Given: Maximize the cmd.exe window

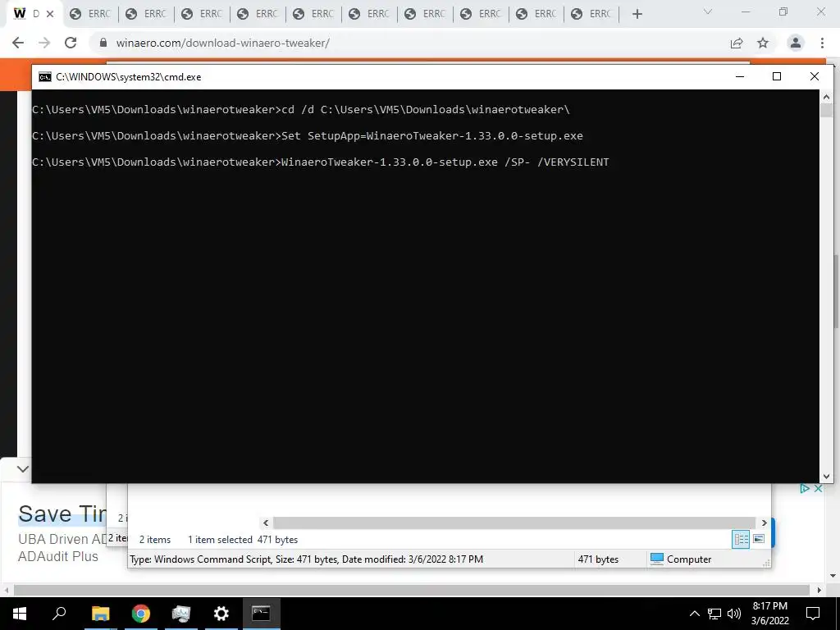Looking at the screenshot, I should [x=777, y=76].
